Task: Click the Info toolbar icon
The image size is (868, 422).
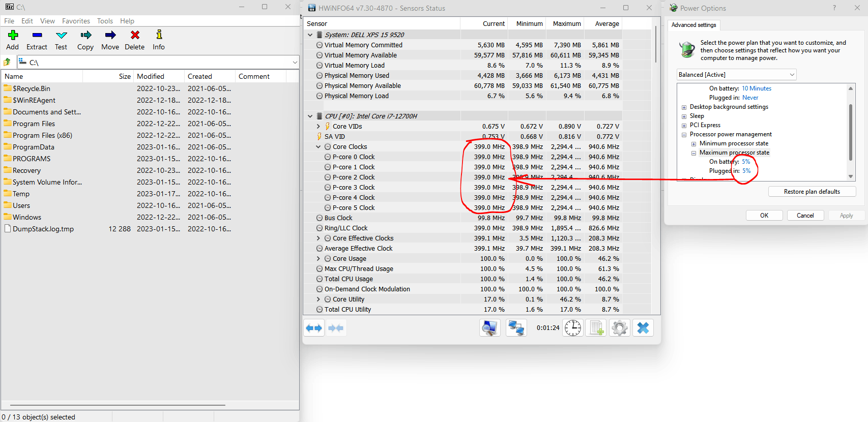Action: [x=159, y=35]
